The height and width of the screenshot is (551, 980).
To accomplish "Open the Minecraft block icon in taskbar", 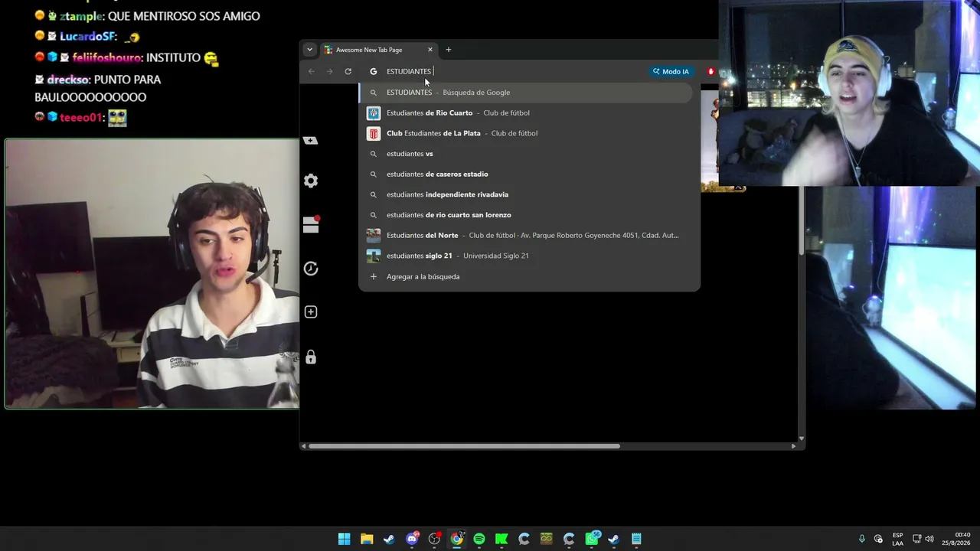I will pyautogui.click(x=546, y=539).
